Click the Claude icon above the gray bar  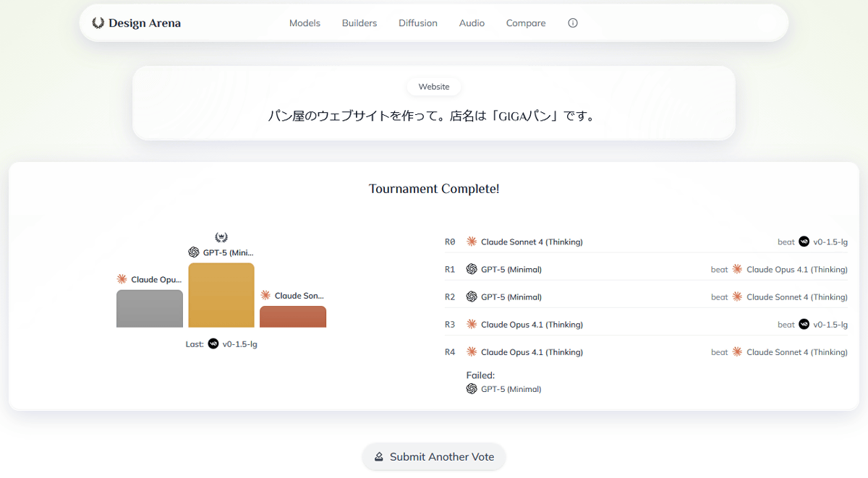click(x=122, y=279)
